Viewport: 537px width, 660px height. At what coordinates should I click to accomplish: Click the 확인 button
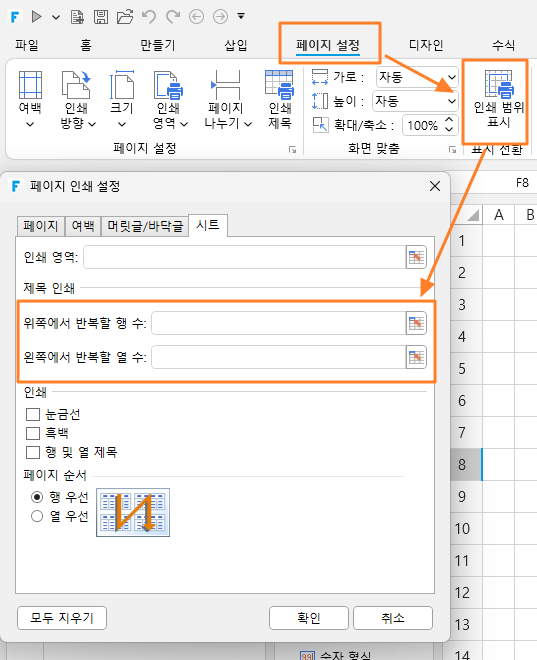[x=309, y=618]
